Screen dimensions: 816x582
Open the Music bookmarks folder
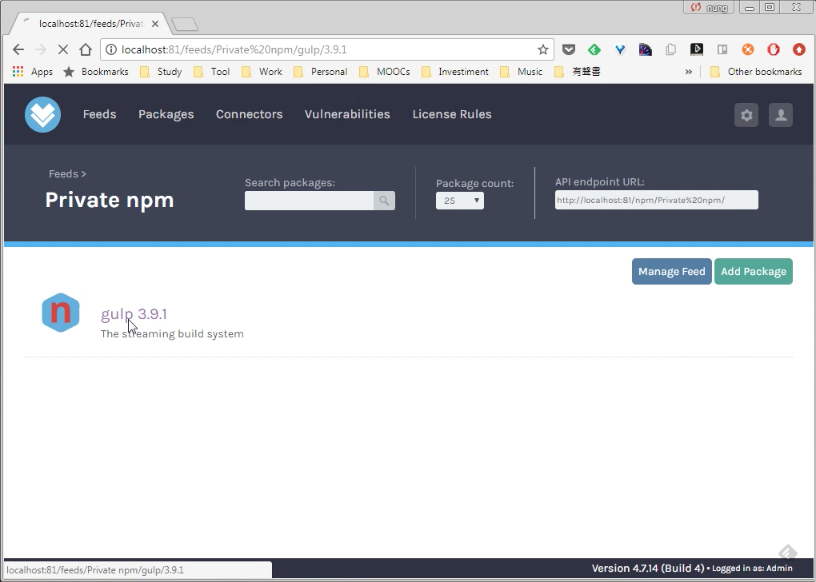(x=521, y=71)
